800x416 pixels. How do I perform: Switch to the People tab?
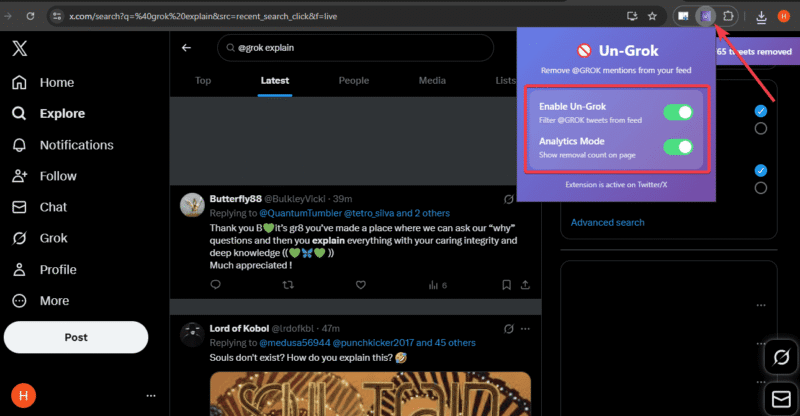[x=354, y=81]
